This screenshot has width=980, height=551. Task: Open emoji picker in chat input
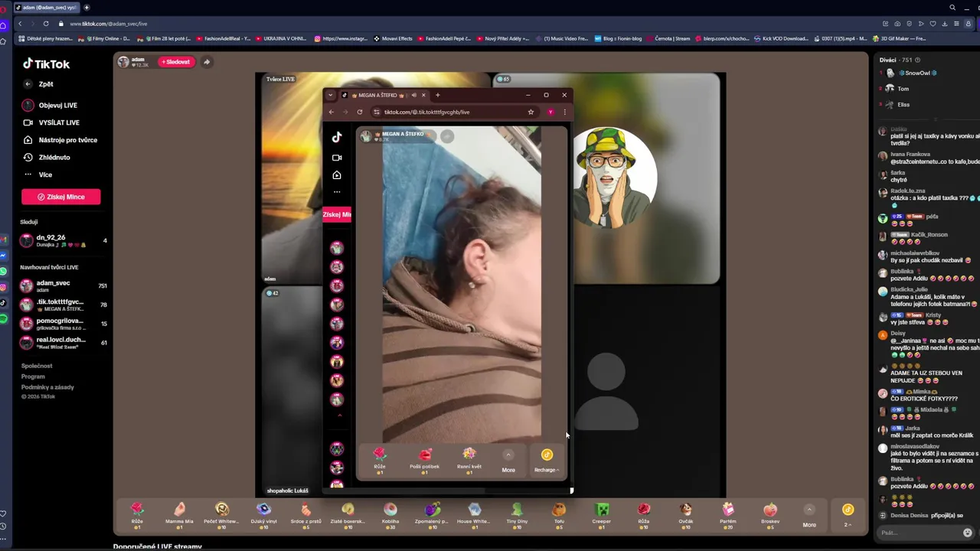(968, 533)
